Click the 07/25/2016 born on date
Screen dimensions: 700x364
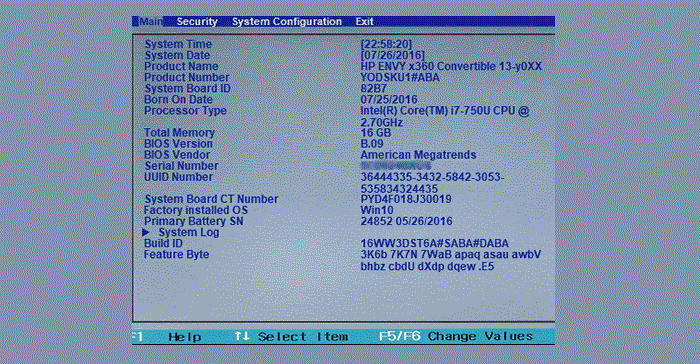[x=389, y=100]
